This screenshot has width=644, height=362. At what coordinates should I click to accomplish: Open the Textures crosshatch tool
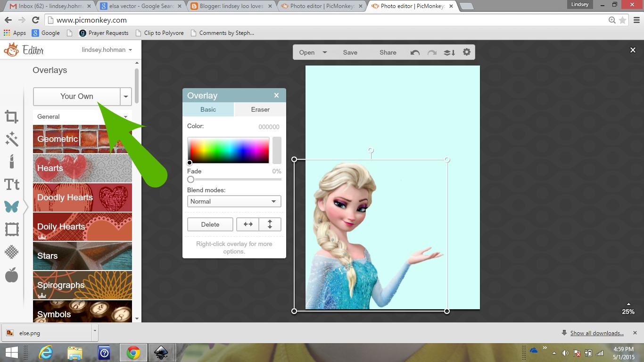click(12, 252)
